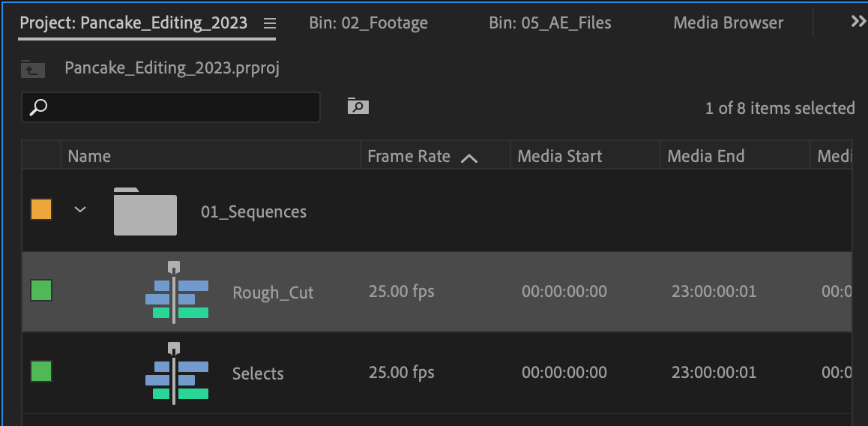The height and width of the screenshot is (426, 868).
Task: Switch to Media Browser tab
Action: pos(728,22)
